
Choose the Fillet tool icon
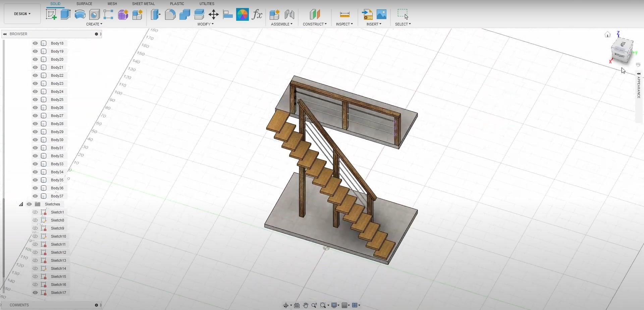click(x=170, y=14)
